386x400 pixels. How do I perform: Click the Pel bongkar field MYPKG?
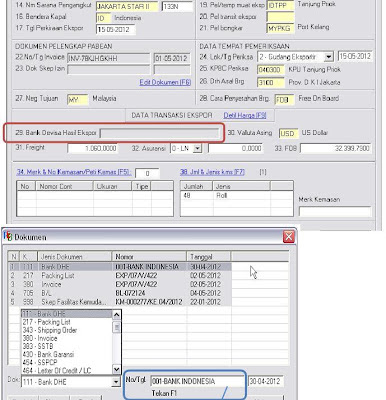coord(280,28)
